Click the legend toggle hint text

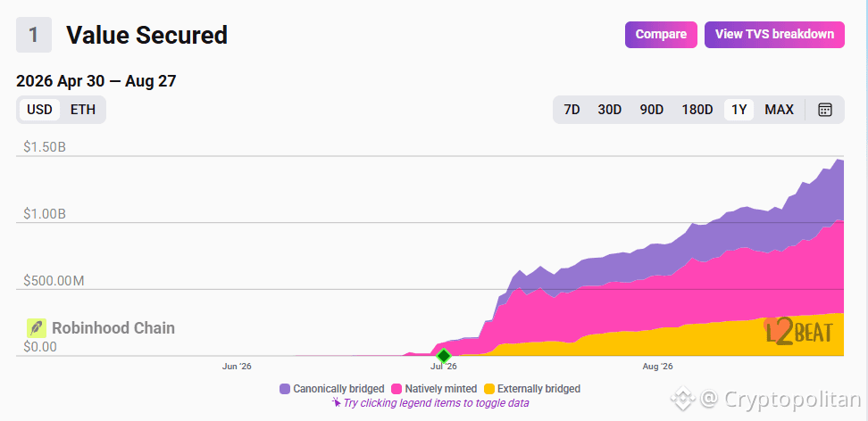pos(430,403)
